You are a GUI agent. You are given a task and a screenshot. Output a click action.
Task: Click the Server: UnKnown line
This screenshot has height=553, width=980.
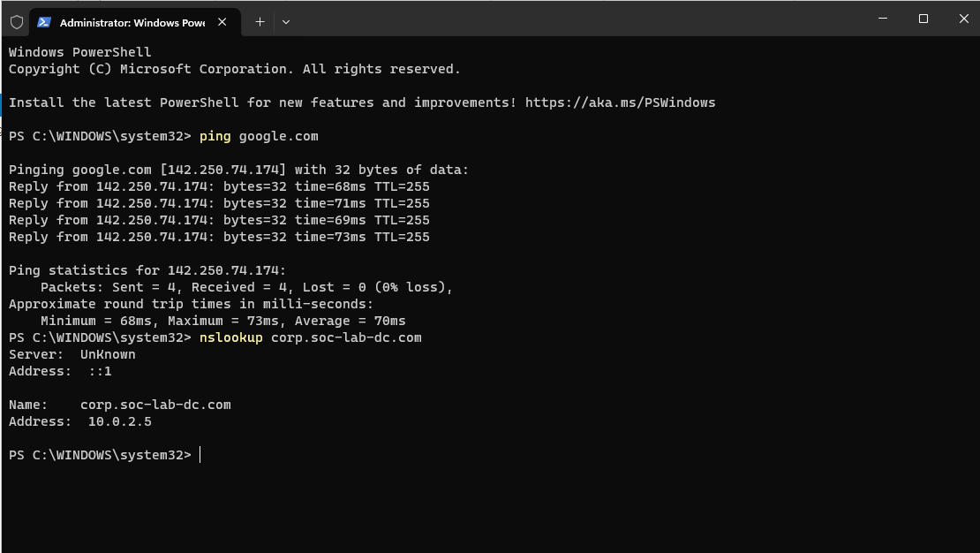click(71, 353)
